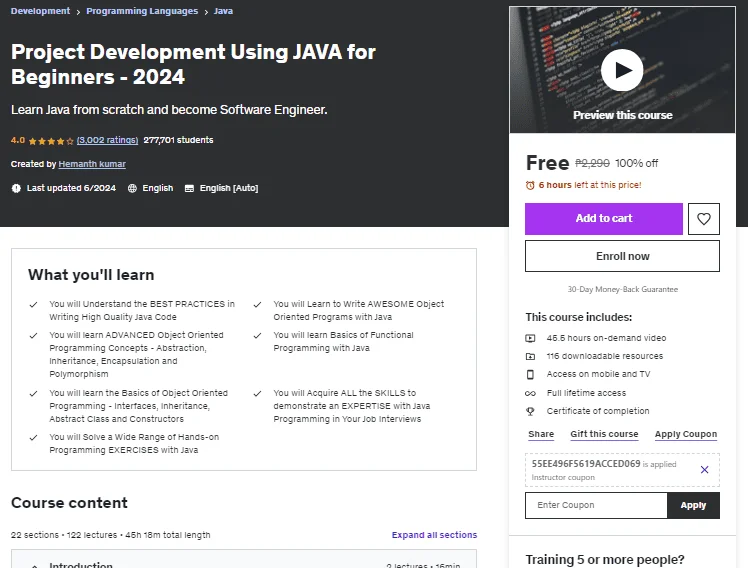
Task: Open instructor Hemanth kumar profile
Action: pyautogui.click(x=92, y=164)
